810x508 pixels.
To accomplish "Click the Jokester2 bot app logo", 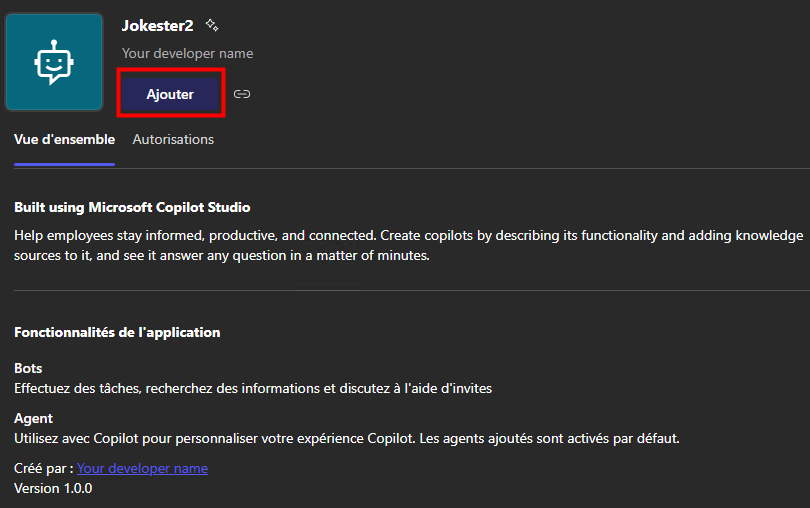I will click(x=54, y=62).
